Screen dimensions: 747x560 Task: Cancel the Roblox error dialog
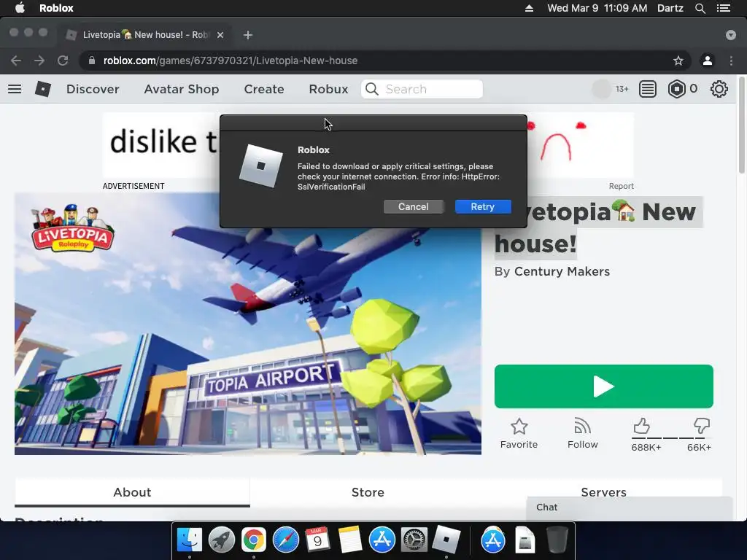pyautogui.click(x=413, y=206)
